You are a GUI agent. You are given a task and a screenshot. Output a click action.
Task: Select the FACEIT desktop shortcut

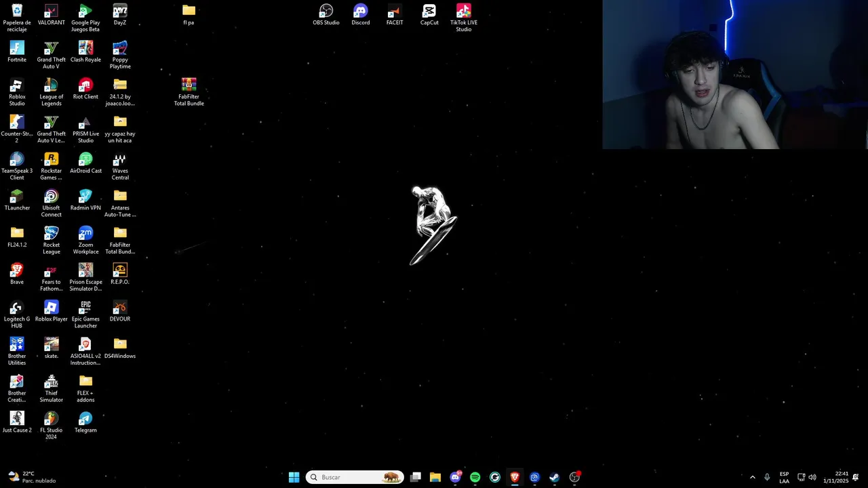pyautogui.click(x=395, y=14)
